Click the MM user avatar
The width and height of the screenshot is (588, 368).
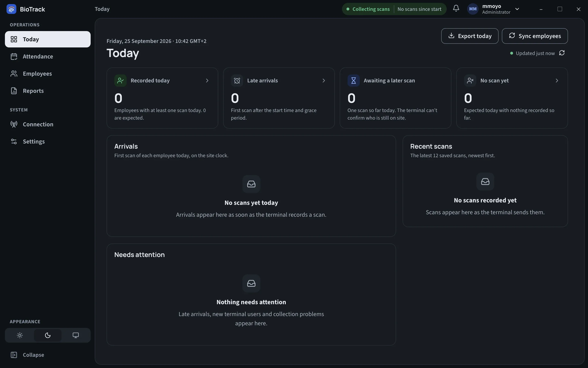pos(473,9)
